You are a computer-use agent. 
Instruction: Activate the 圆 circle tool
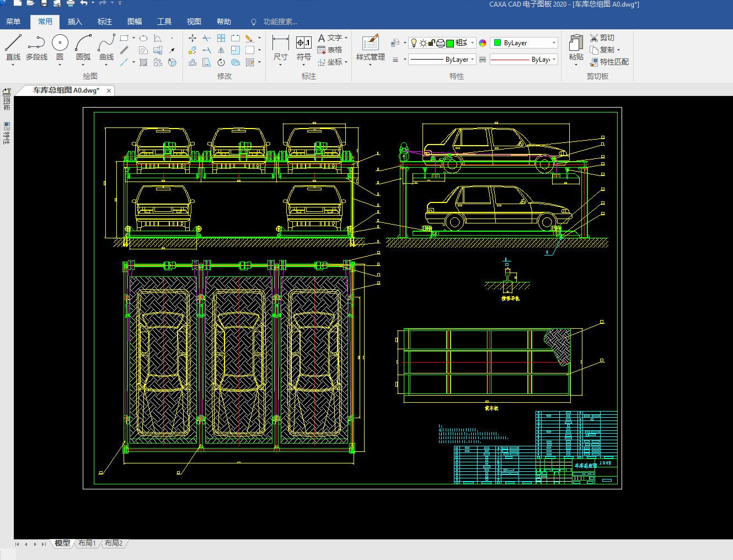click(60, 44)
